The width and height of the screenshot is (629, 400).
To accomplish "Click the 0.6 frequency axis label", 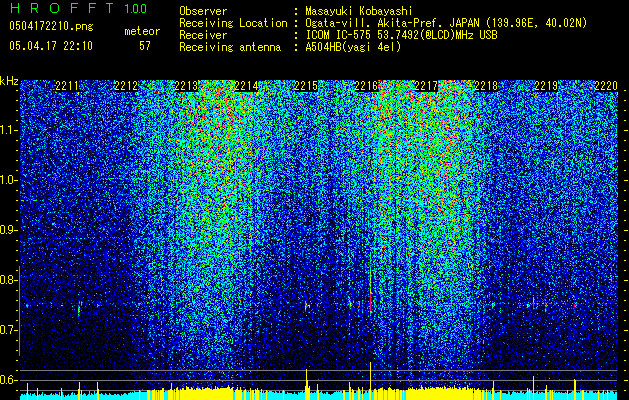I will (8, 380).
